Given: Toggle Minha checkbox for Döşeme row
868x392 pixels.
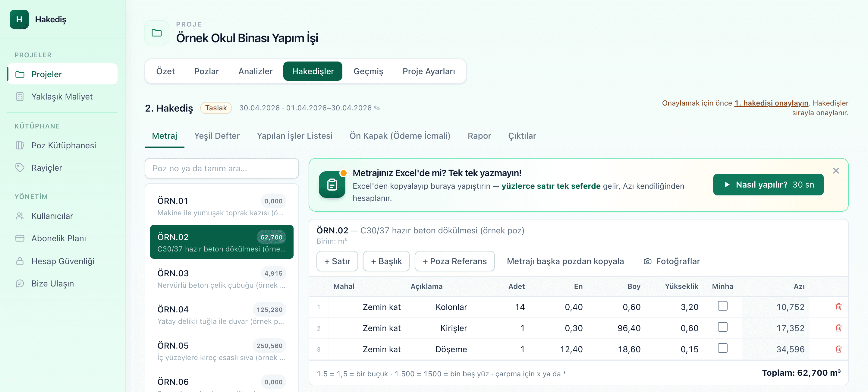Looking at the screenshot, I should pos(722,348).
